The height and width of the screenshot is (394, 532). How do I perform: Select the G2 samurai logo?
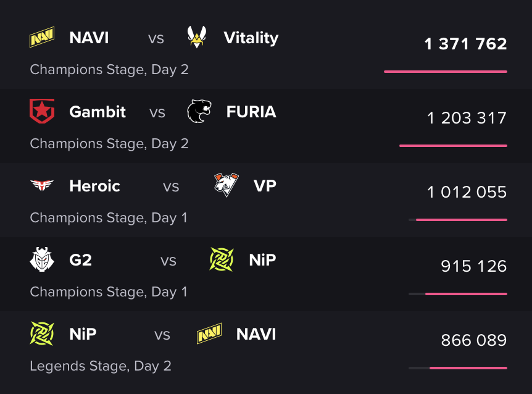point(42,259)
